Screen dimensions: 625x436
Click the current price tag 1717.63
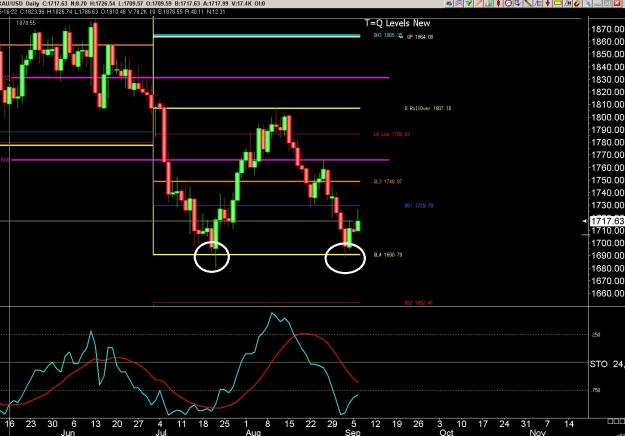[x=607, y=221]
